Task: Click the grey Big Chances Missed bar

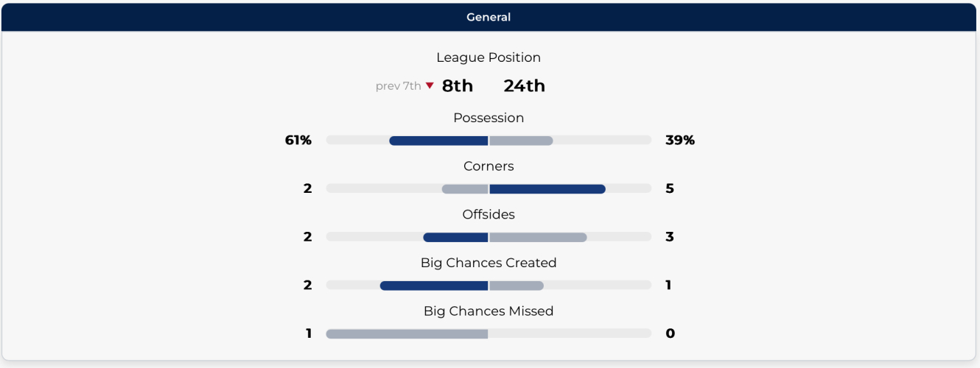Action: coord(407,334)
